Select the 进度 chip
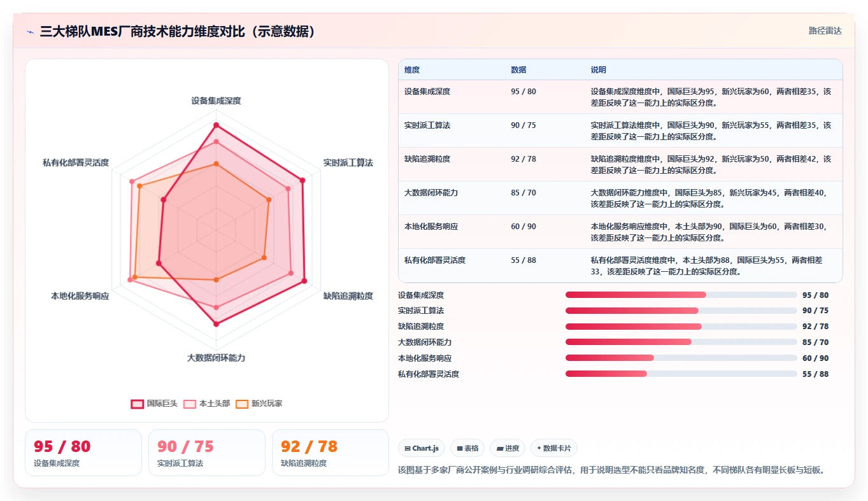 [508, 448]
